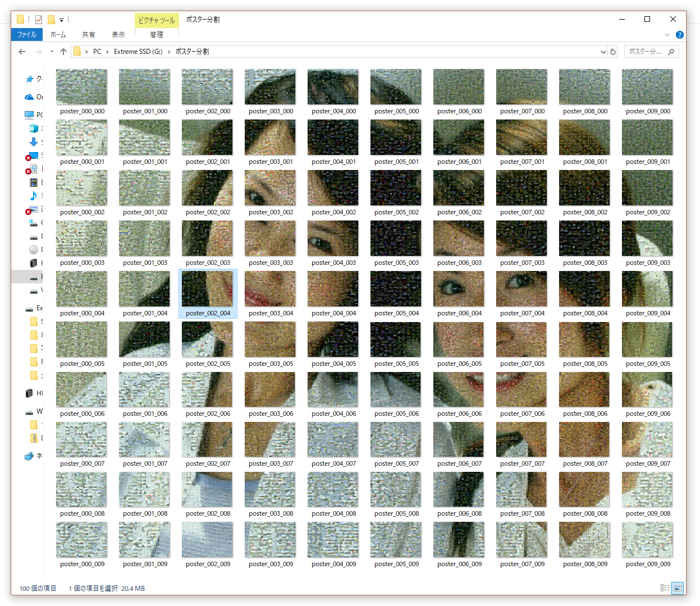Open the breadcrumb chevron after PC

click(107, 52)
